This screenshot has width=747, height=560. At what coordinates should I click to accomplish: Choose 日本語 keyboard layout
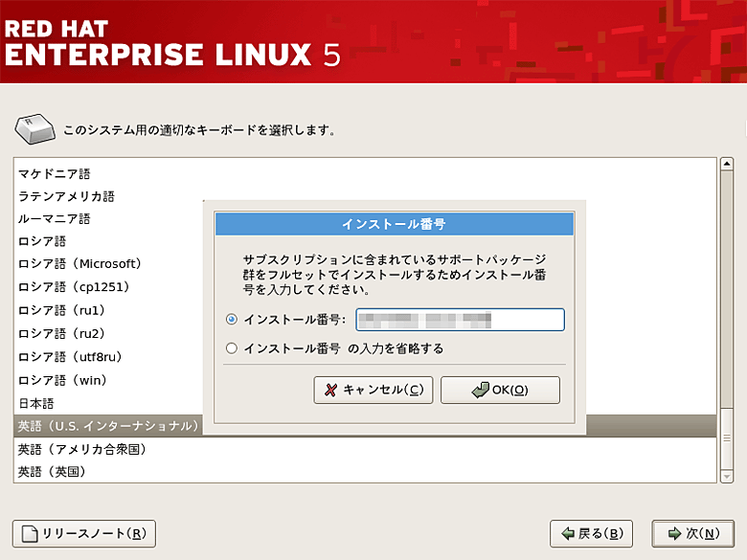[x=36, y=403]
